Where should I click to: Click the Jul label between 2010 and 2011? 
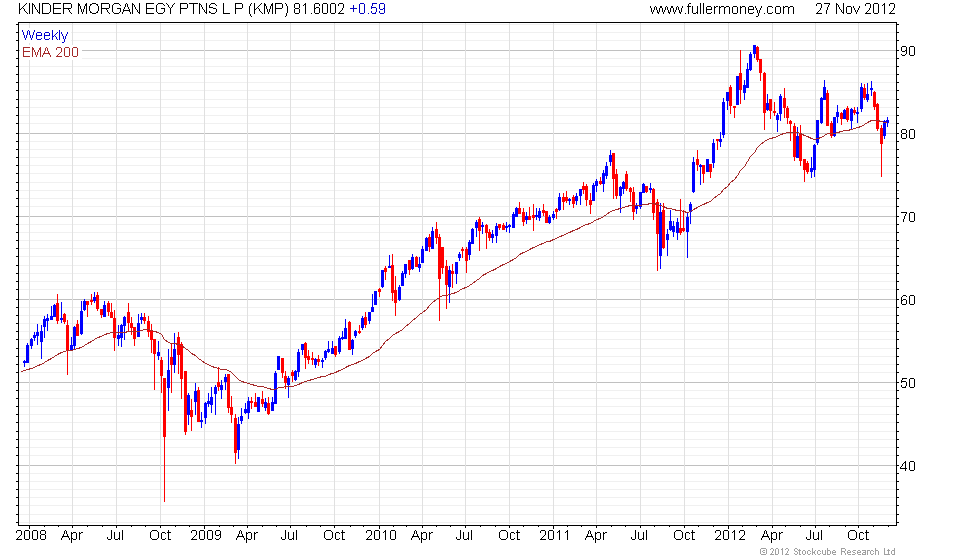coord(464,535)
